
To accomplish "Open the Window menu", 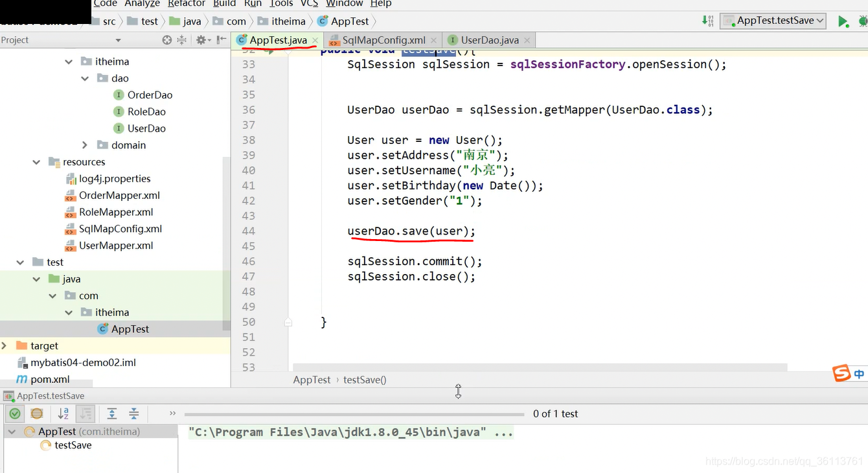I will pyautogui.click(x=345, y=3).
